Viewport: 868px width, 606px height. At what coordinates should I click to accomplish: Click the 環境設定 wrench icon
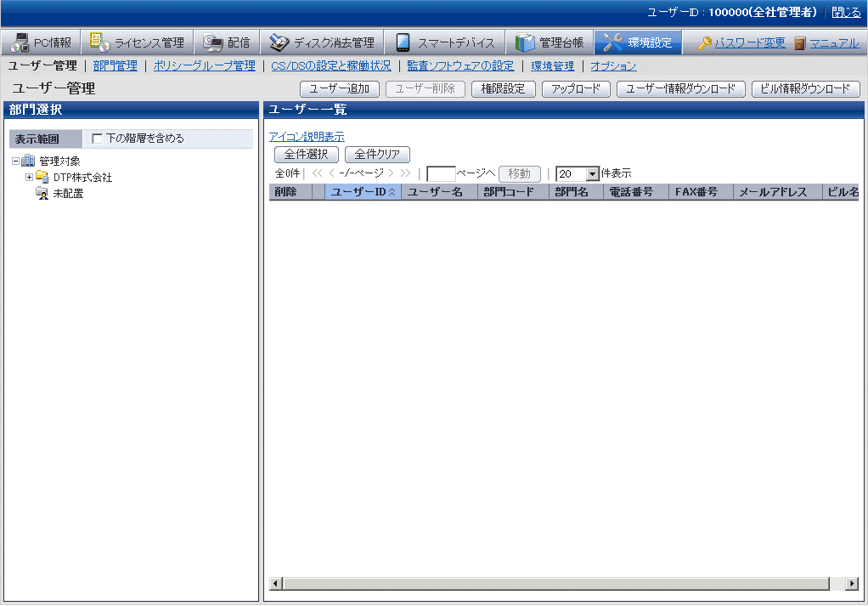coord(613,42)
